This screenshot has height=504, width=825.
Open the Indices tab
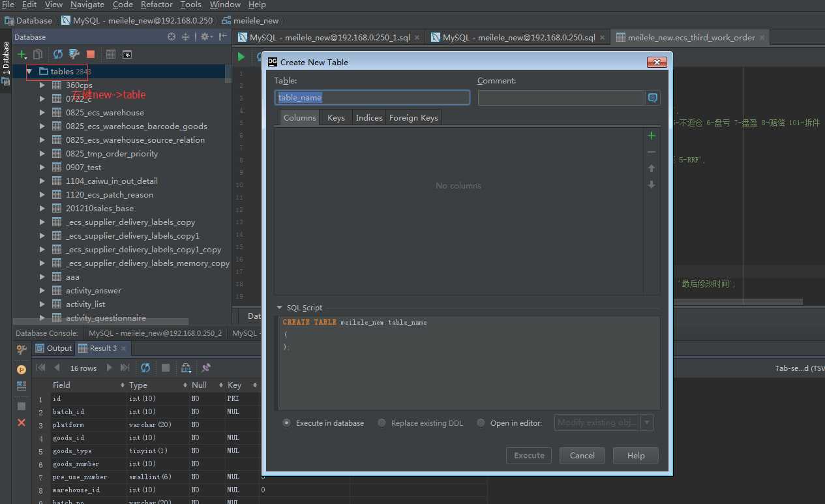click(x=368, y=117)
